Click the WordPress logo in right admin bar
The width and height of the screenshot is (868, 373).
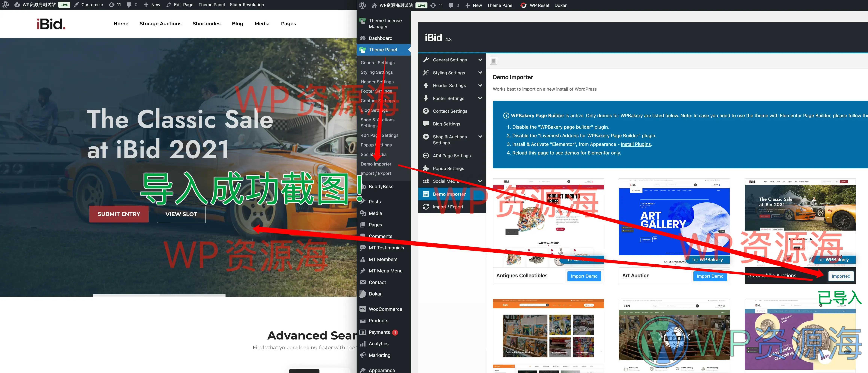[x=363, y=5]
